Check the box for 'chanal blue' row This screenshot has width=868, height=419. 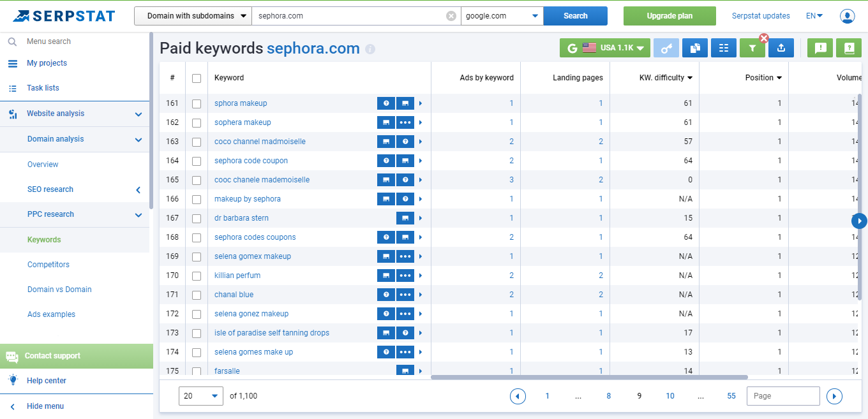pyautogui.click(x=197, y=295)
